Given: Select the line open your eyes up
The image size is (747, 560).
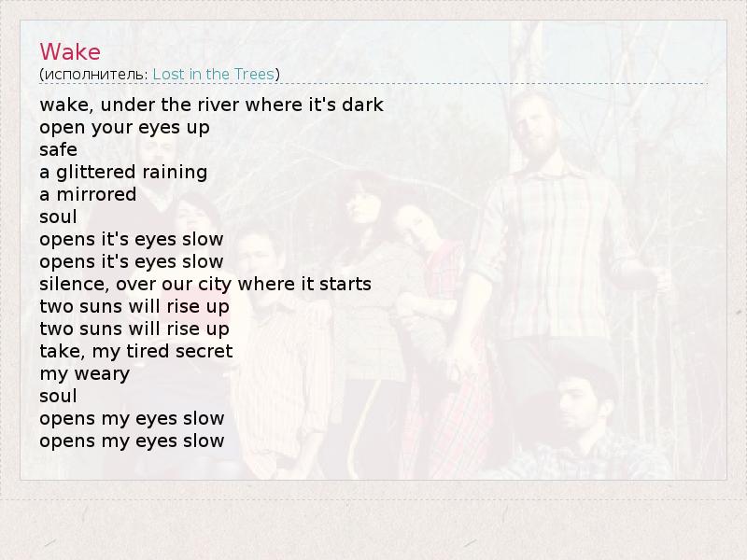Looking at the screenshot, I should [124, 127].
